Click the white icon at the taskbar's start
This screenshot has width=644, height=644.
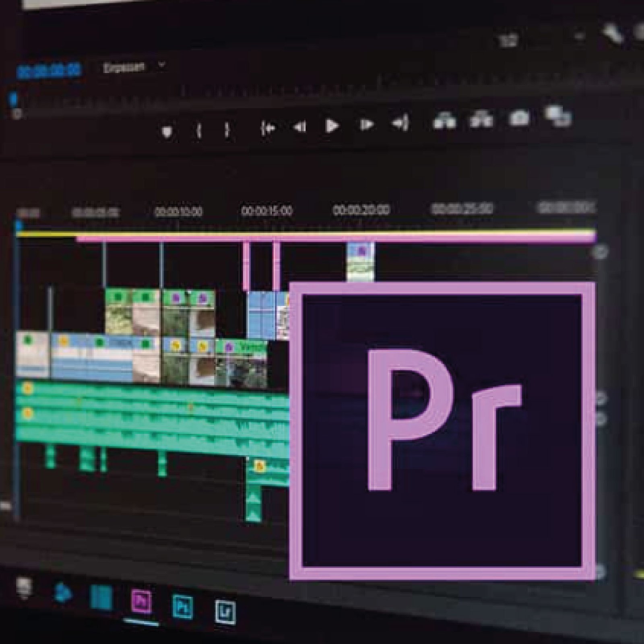click(x=24, y=588)
